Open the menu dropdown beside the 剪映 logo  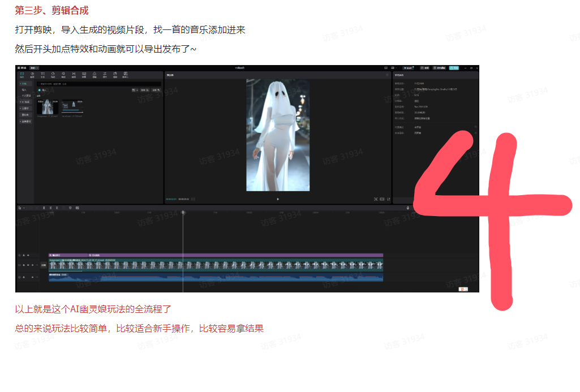tap(34, 68)
